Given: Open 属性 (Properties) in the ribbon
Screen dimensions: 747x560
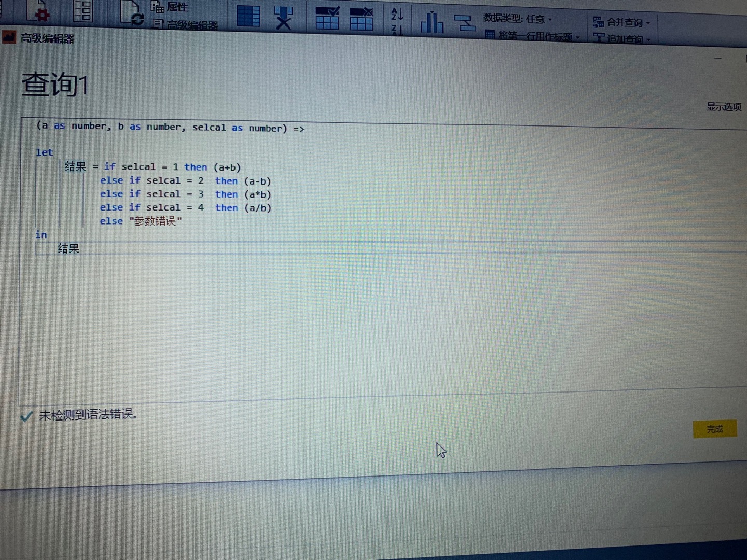Looking at the screenshot, I should tap(169, 7).
